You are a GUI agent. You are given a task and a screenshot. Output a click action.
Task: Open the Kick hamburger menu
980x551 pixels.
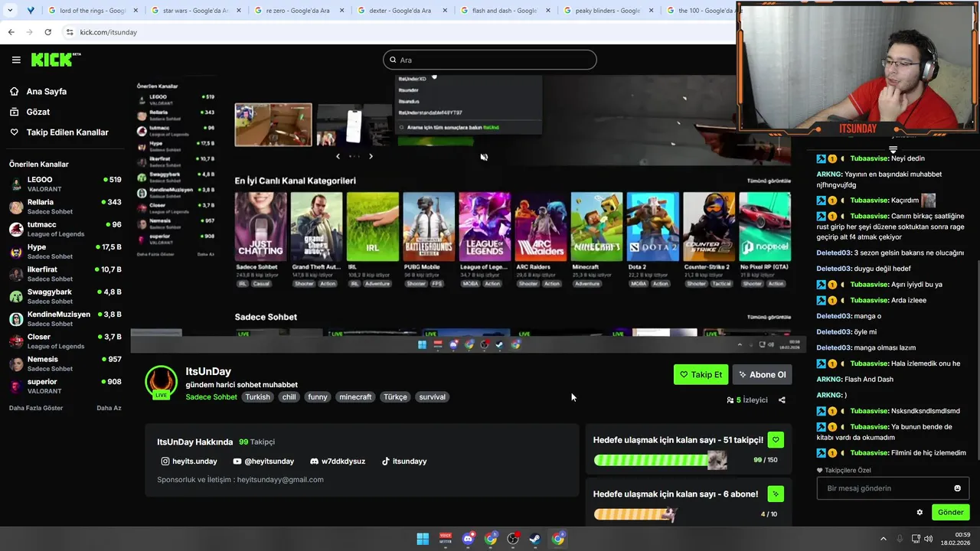16,60
